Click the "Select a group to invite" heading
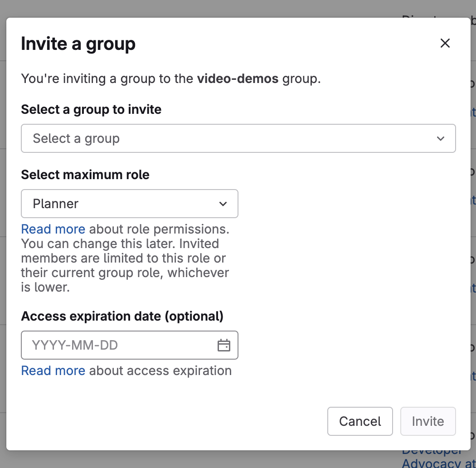The image size is (476, 468). [x=91, y=109]
